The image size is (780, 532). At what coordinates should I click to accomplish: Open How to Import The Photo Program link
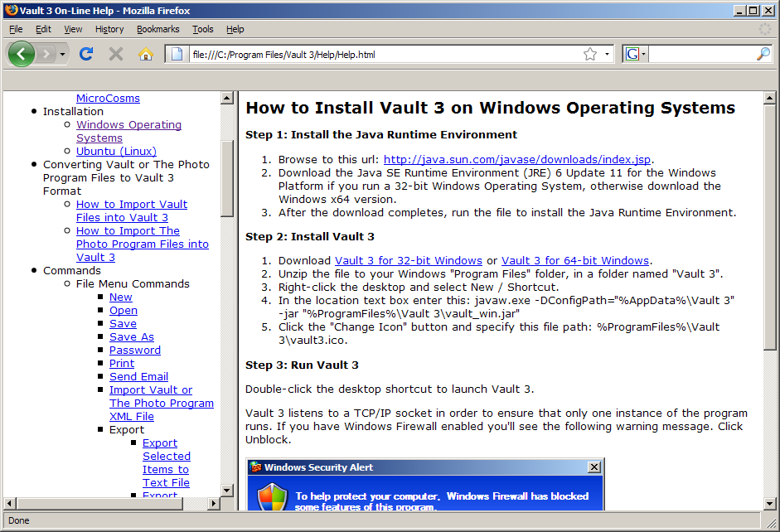coord(142,244)
